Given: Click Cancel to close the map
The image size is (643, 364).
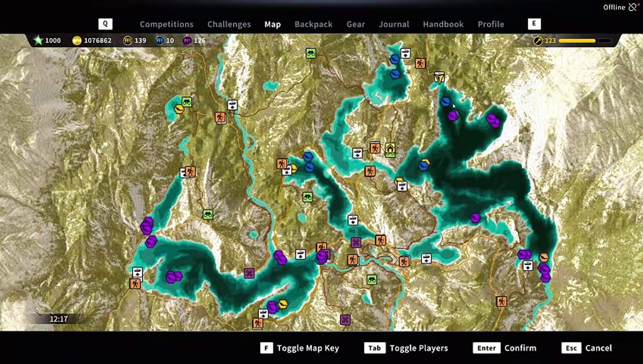Looking at the screenshot, I should coord(599,348).
